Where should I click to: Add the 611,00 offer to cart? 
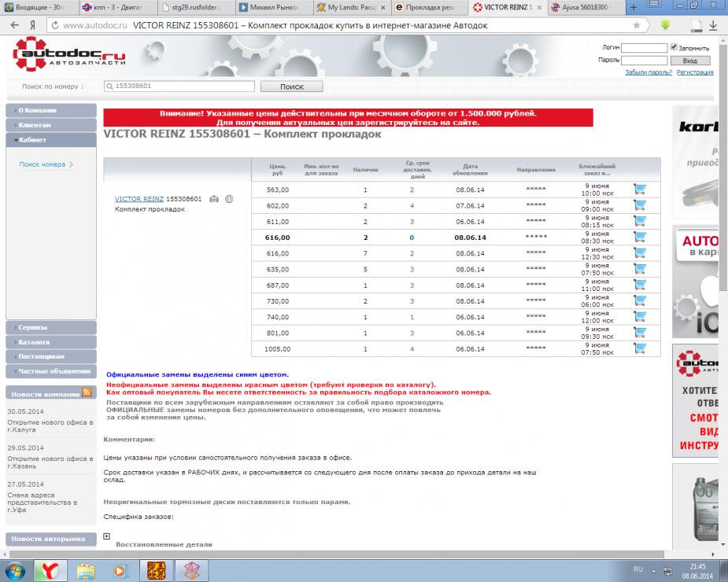click(640, 221)
